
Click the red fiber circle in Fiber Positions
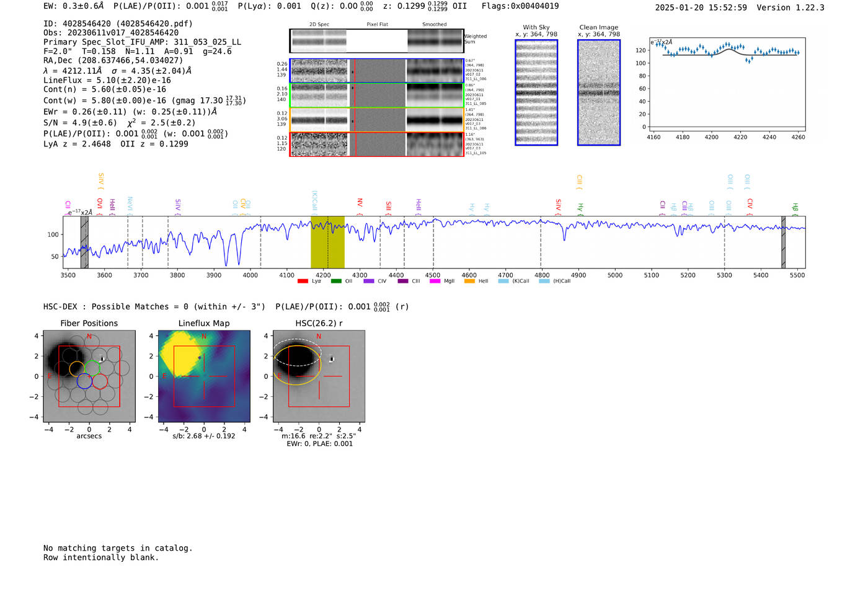(x=100, y=381)
